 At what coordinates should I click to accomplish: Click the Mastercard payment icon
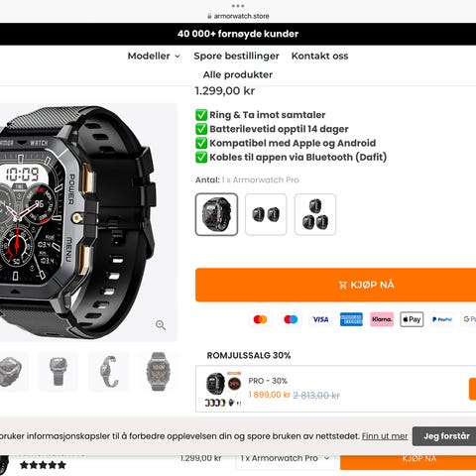click(x=260, y=319)
